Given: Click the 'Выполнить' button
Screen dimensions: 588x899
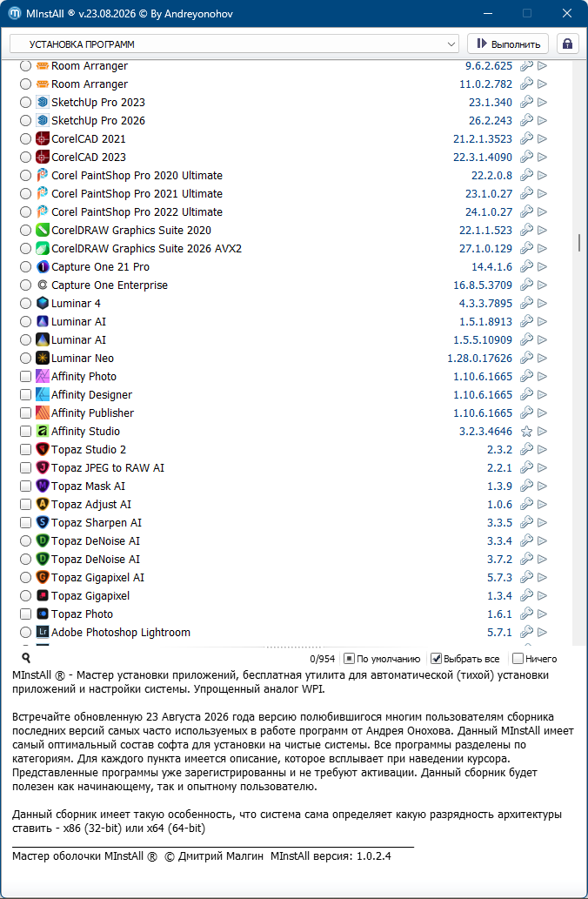Looking at the screenshot, I should tap(508, 44).
